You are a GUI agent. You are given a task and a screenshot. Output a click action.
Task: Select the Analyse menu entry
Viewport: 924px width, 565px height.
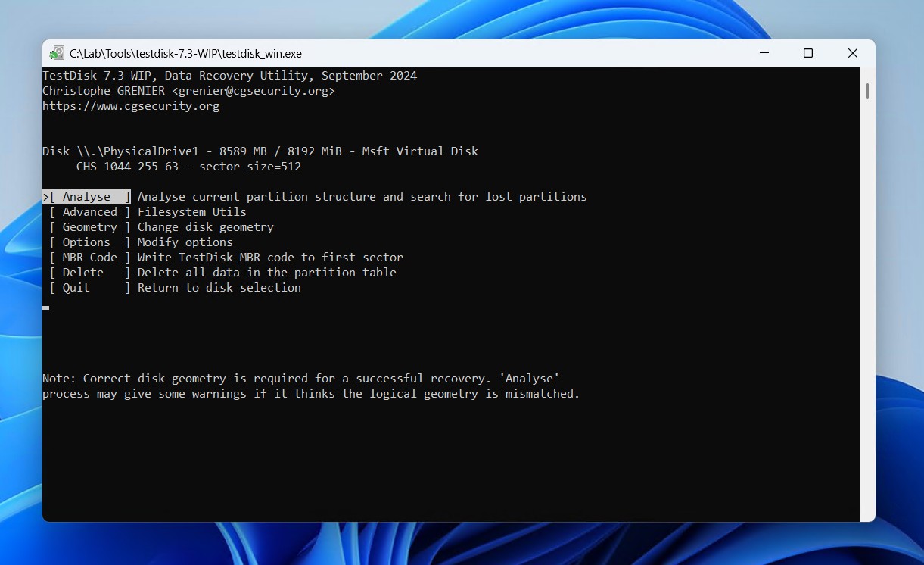coord(87,196)
